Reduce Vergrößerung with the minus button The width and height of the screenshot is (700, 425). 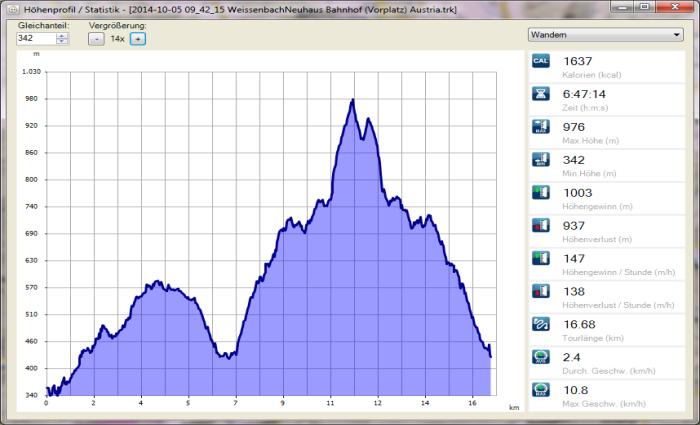pyautogui.click(x=96, y=38)
